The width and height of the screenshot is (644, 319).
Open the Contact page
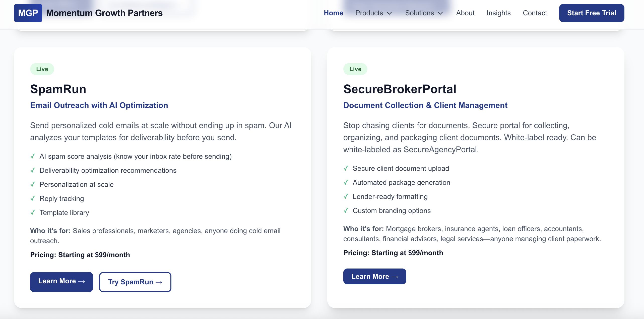tap(535, 13)
